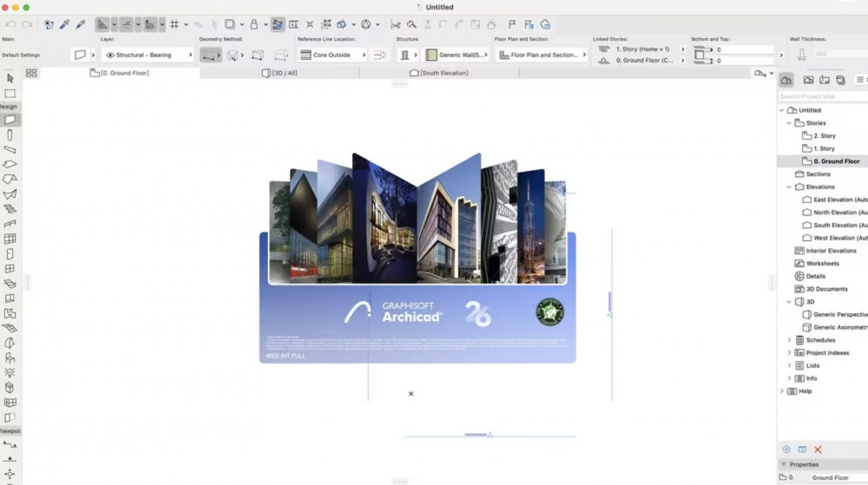Select the Marquee tool
The image size is (868, 485).
(10, 94)
